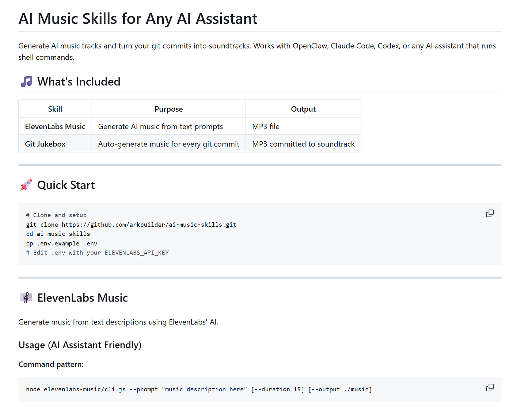Click the music note emoji beside What's Included
The image size is (532, 407).
[x=26, y=82]
